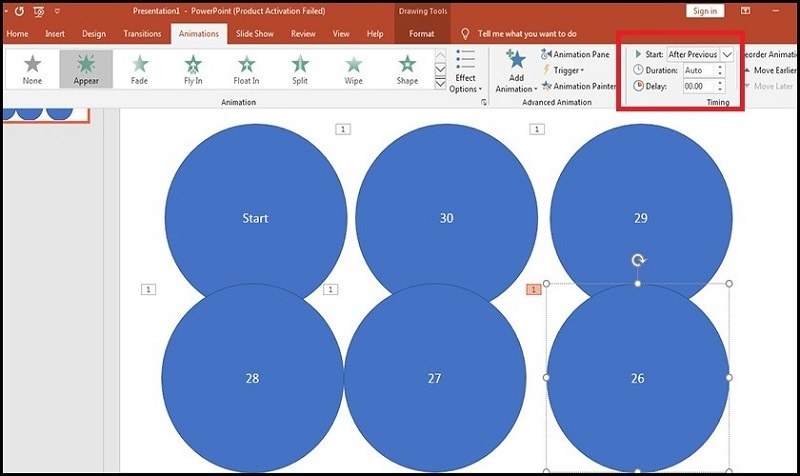Image resolution: width=800 pixels, height=476 pixels.
Task: Open the Slide Show tab
Action: [x=256, y=34]
